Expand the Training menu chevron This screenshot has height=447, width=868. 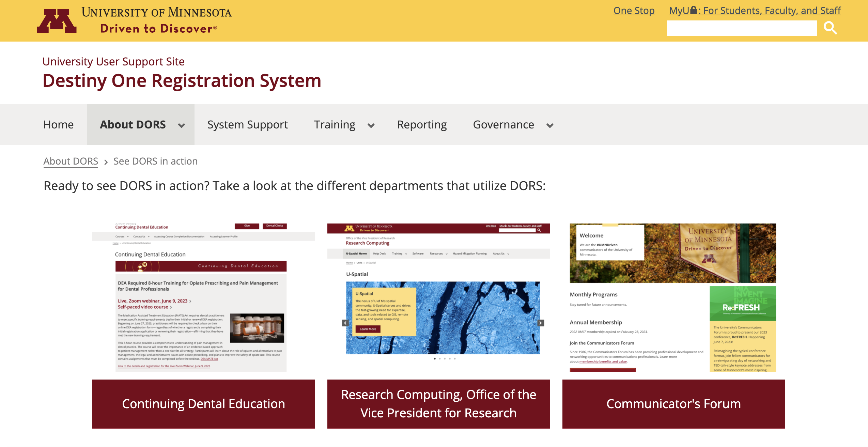point(371,125)
